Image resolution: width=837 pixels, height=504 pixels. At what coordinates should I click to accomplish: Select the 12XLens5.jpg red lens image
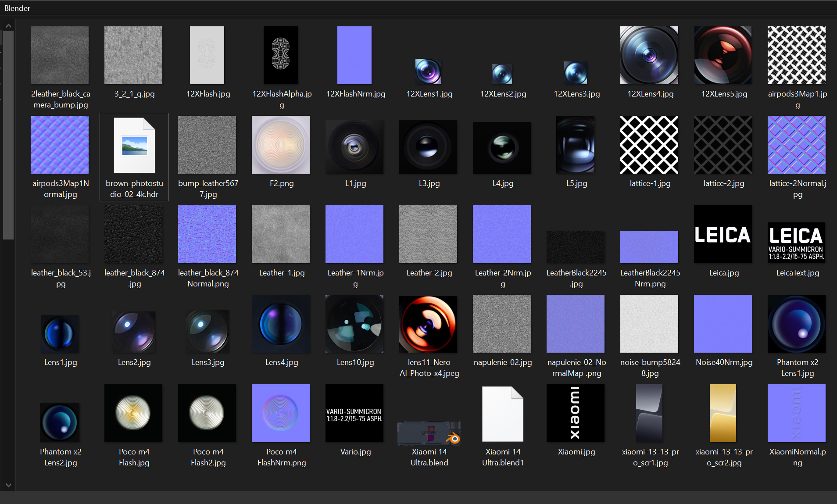[x=723, y=55]
